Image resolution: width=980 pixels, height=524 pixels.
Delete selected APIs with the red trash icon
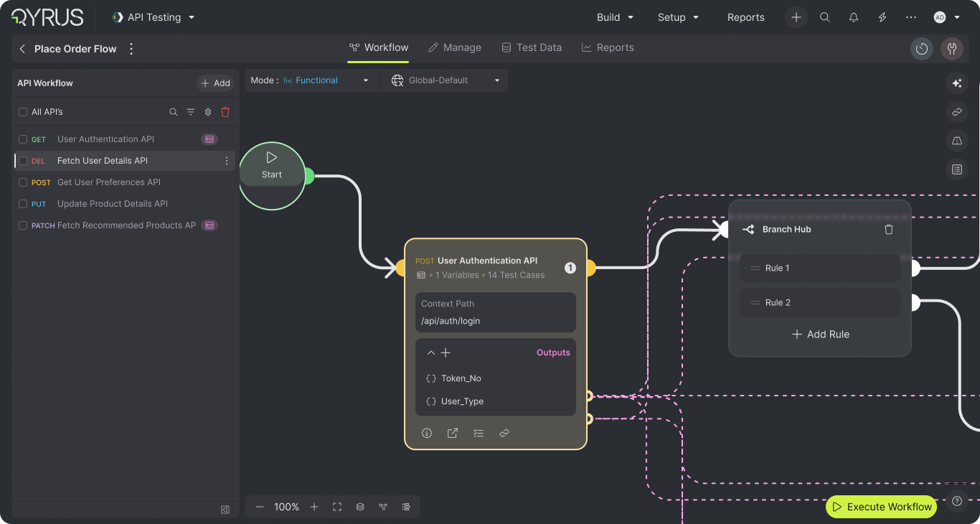(225, 112)
